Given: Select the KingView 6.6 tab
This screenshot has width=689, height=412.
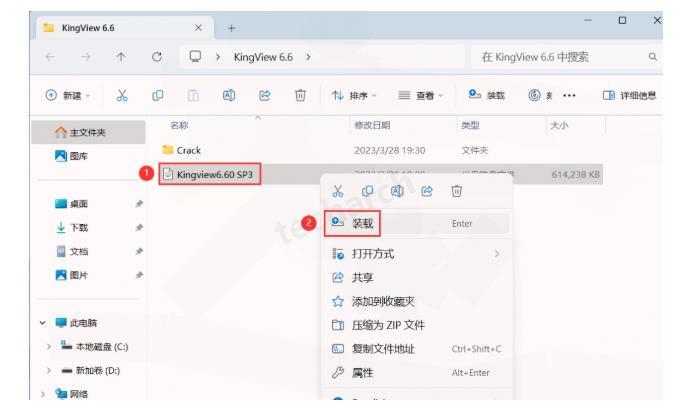Looking at the screenshot, I should pos(125,28).
